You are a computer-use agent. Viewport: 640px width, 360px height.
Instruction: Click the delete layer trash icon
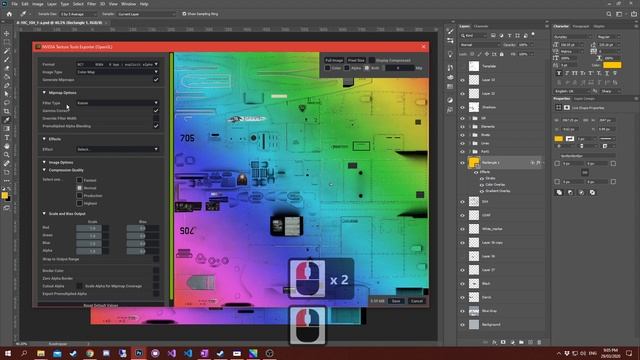pyautogui.click(x=539, y=342)
